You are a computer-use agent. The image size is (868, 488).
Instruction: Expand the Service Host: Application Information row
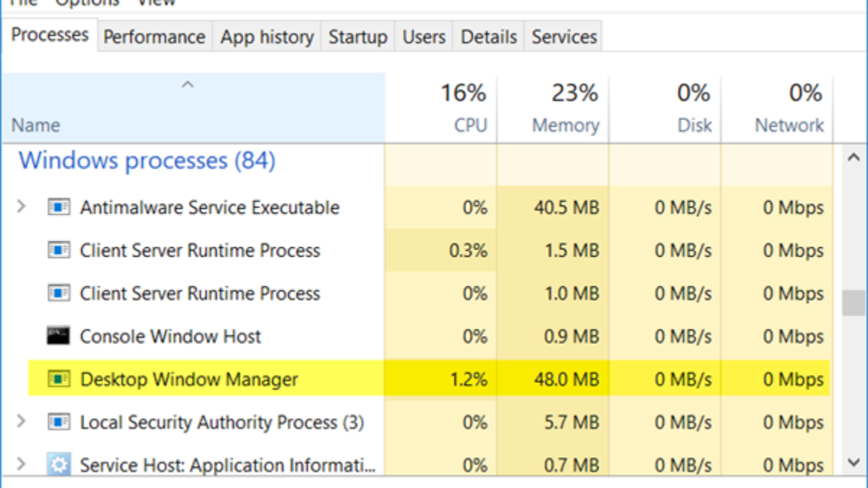pos(21,463)
